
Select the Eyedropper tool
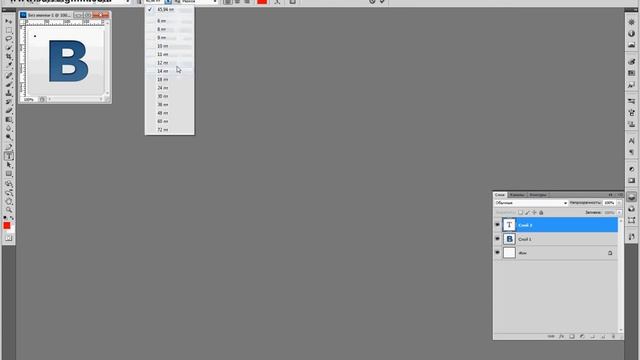[9, 65]
